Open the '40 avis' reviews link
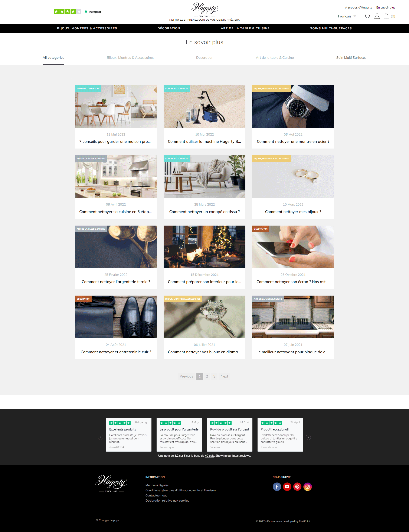 (209, 456)
